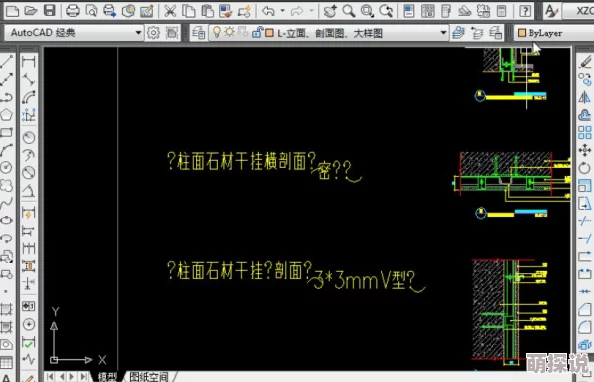Select the Trim tool
Viewport: 594px width, 382px height.
585,221
